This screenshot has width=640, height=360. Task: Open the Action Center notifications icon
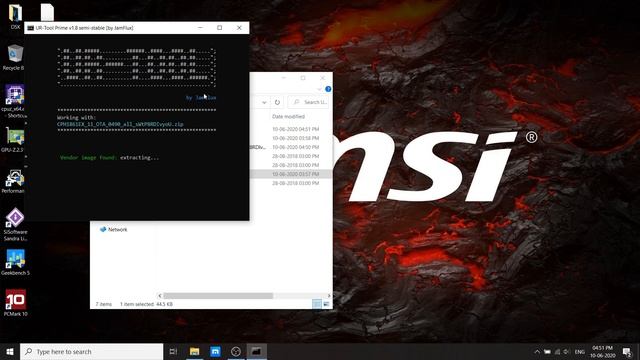click(627, 351)
